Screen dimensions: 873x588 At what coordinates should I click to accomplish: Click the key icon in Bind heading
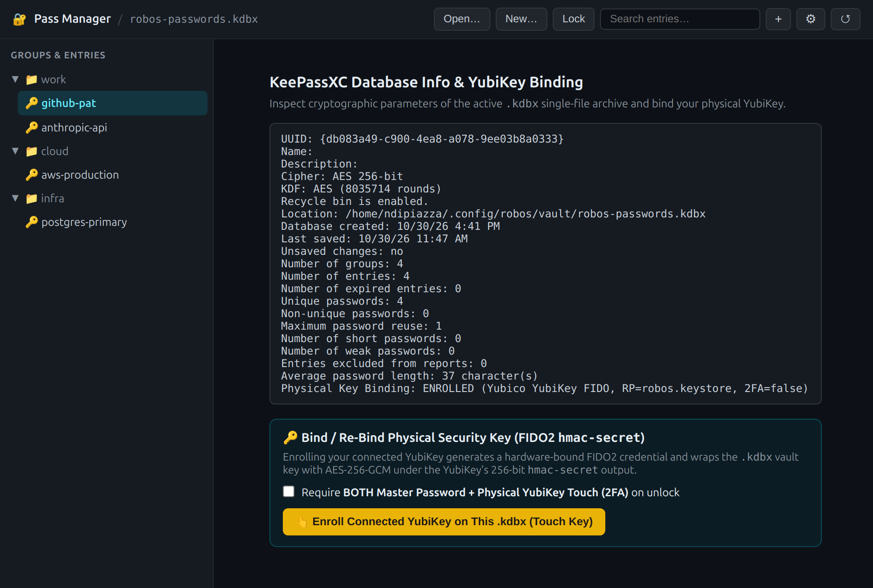pos(290,438)
